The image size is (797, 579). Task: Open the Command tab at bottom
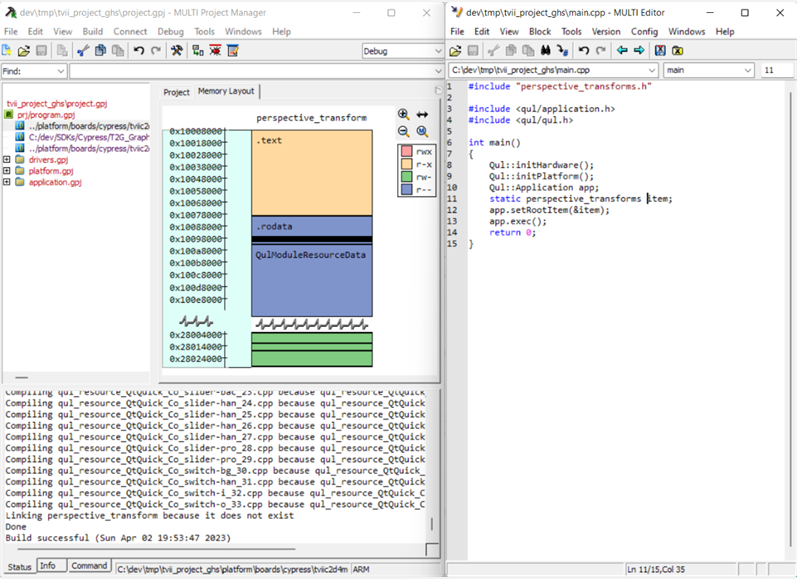[89, 566]
